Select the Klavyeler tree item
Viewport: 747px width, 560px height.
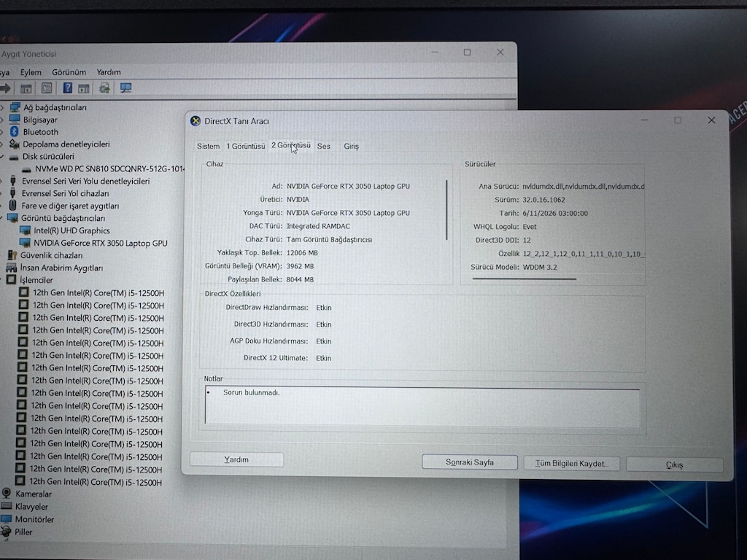pyautogui.click(x=31, y=506)
